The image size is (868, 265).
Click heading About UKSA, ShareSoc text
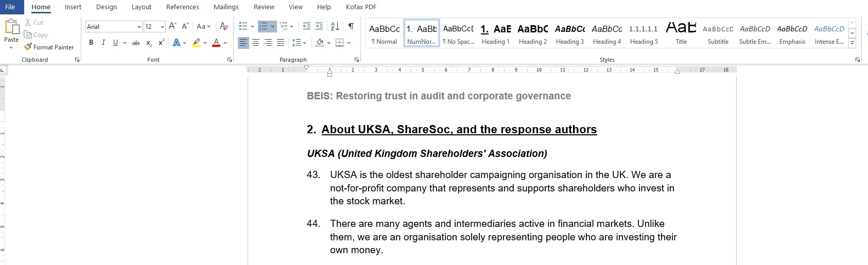459,130
